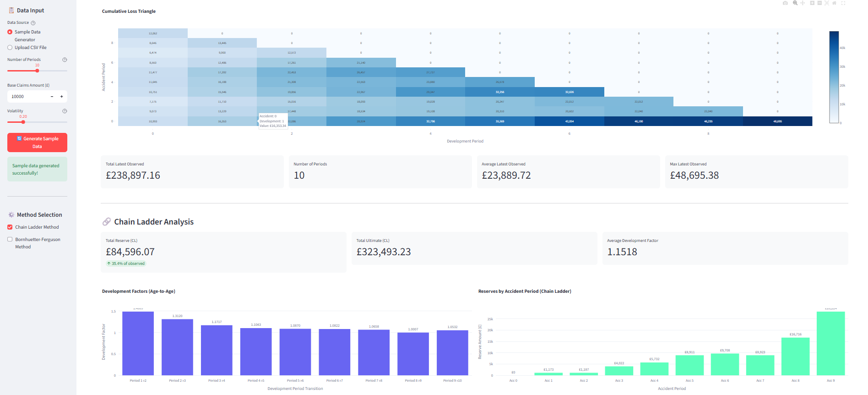The width and height of the screenshot is (868, 395).
Task: Show help tooltip for Data Source
Action: coord(33,23)
